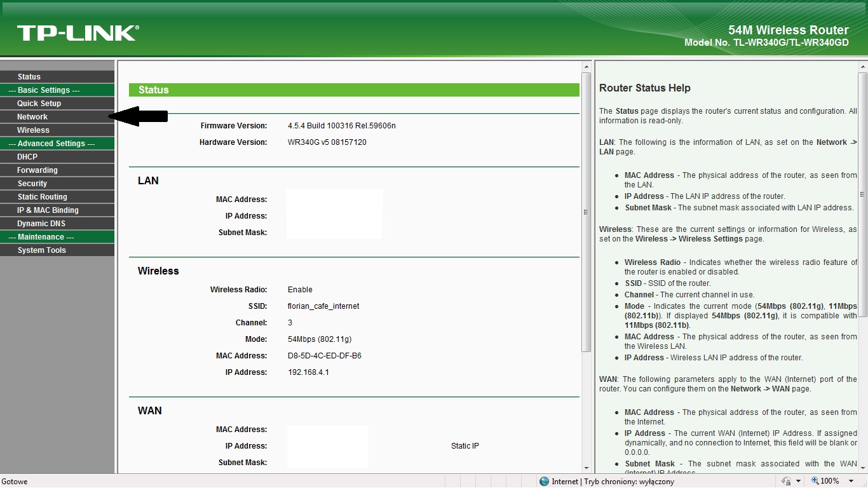This screenshot has width=868, height=488.
Task: Open IP & MAC Binding settings
Action: (x=57, y=210)
